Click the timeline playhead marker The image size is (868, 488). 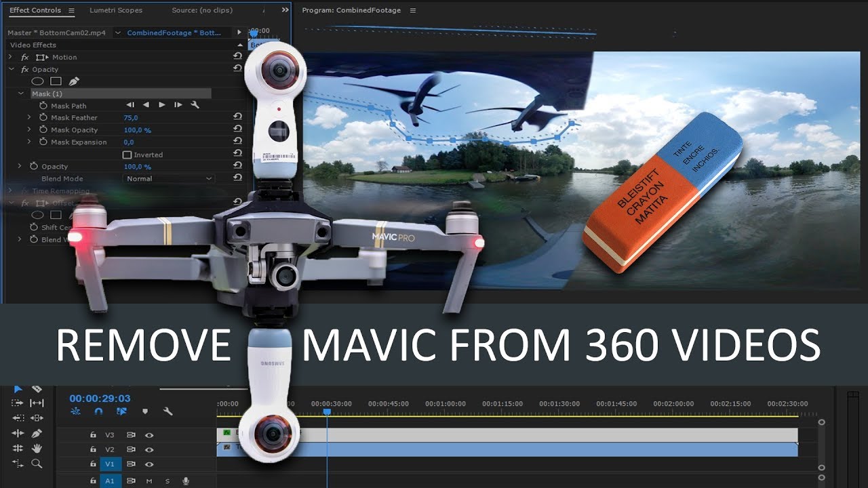click(327, 411)
